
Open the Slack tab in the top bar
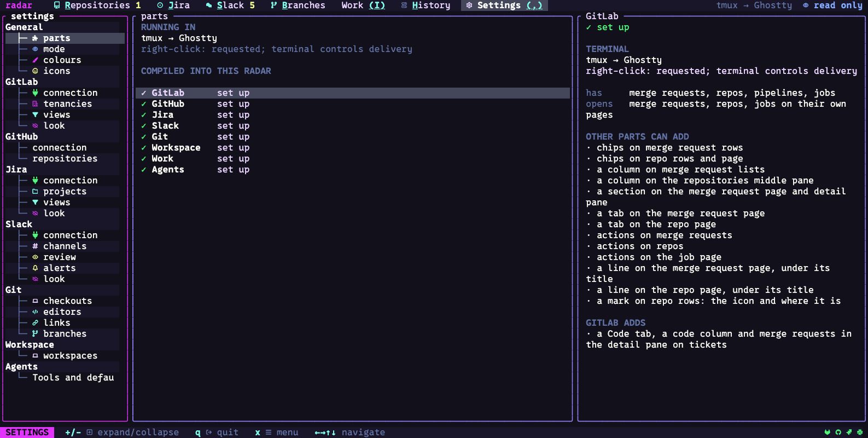click(230, 5)
